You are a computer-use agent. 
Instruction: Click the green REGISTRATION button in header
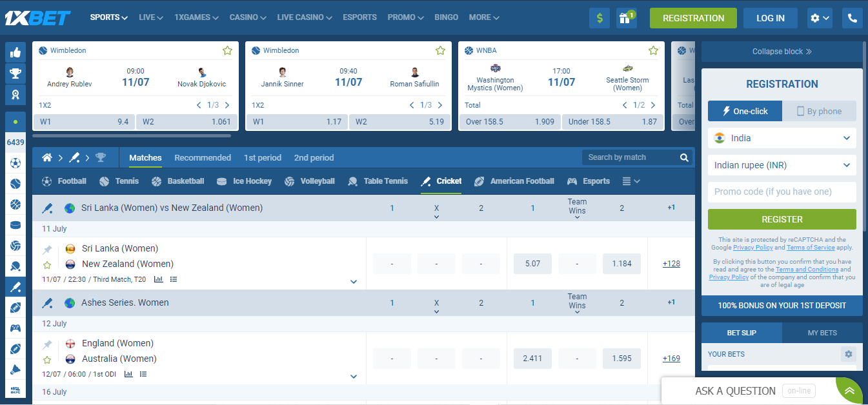693,18
